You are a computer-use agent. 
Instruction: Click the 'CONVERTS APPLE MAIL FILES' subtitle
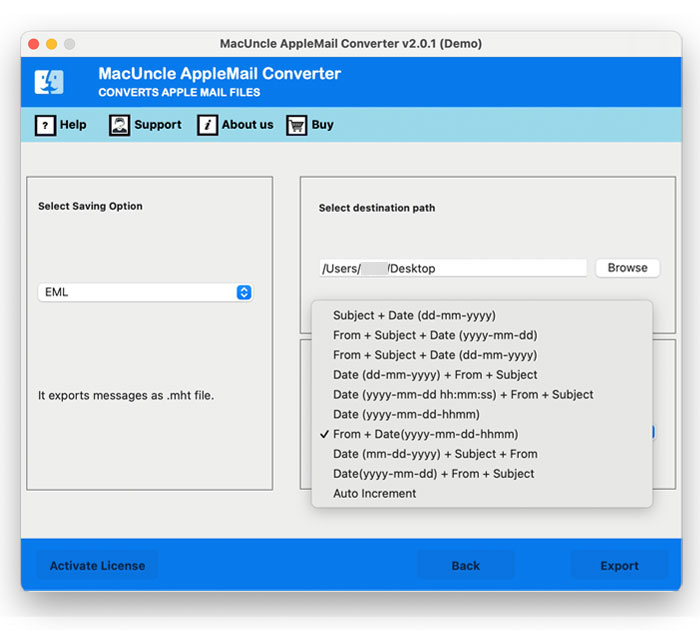179,92
